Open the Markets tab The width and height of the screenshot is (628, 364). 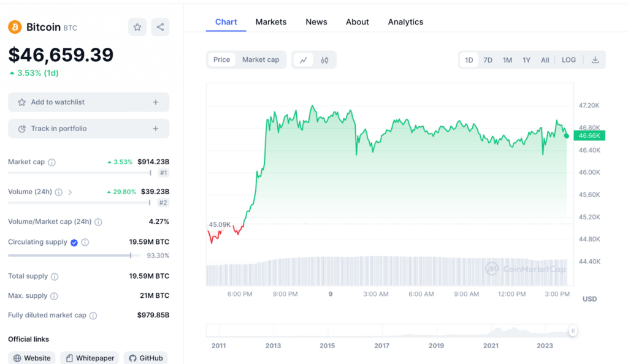(271, 22)
